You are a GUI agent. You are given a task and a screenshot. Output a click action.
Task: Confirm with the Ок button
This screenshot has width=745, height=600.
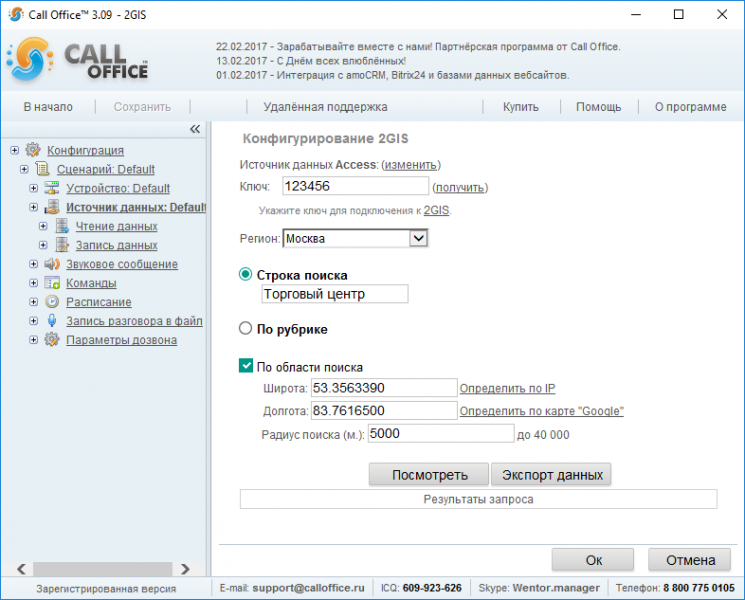pyautogui.click(x=593, y=560)
